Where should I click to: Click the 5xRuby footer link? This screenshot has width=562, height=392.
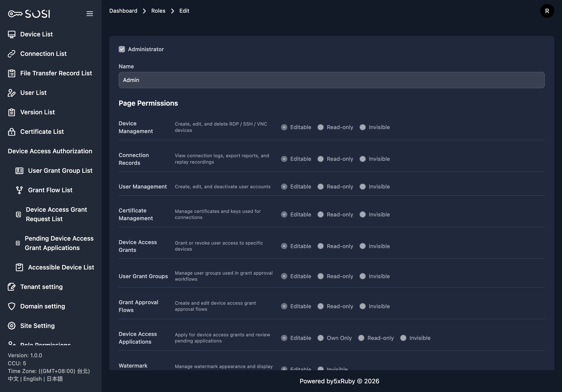tap(344, 381)
